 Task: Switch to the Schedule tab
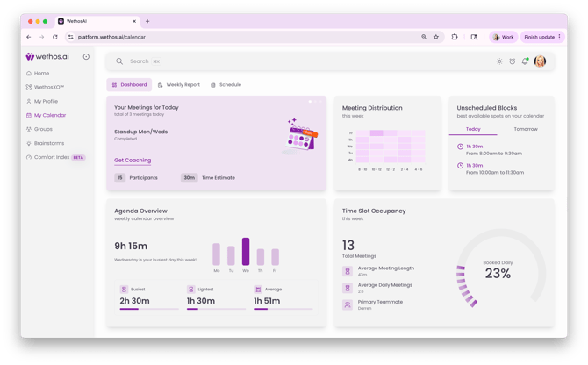pyautogui.click(x=226, y=85)
